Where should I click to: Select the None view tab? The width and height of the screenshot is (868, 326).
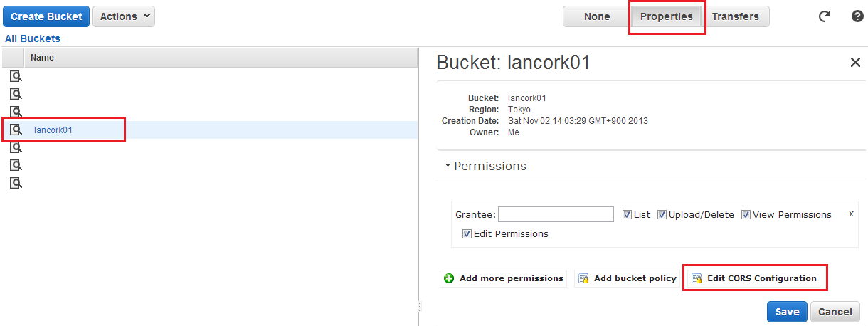pyautogui.click(x=596, y=16)
